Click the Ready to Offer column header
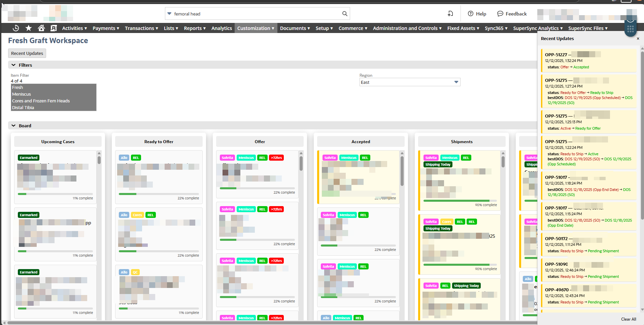This screenshot has height=325, width=644. coord(159,142)
